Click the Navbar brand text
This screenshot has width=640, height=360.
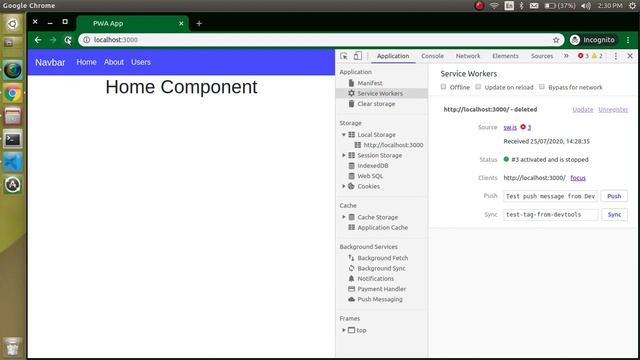tap(50, 62)
